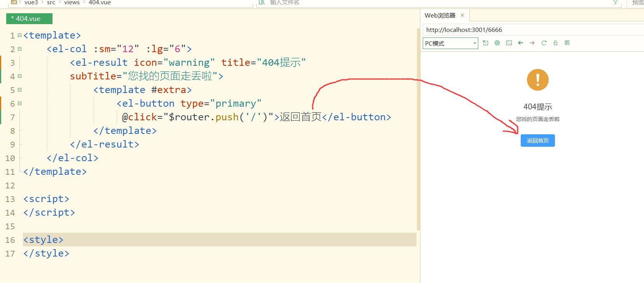The image size is (644, 283).
Task: Close the Web浏览器 tab
Action: tap(462, 15)
